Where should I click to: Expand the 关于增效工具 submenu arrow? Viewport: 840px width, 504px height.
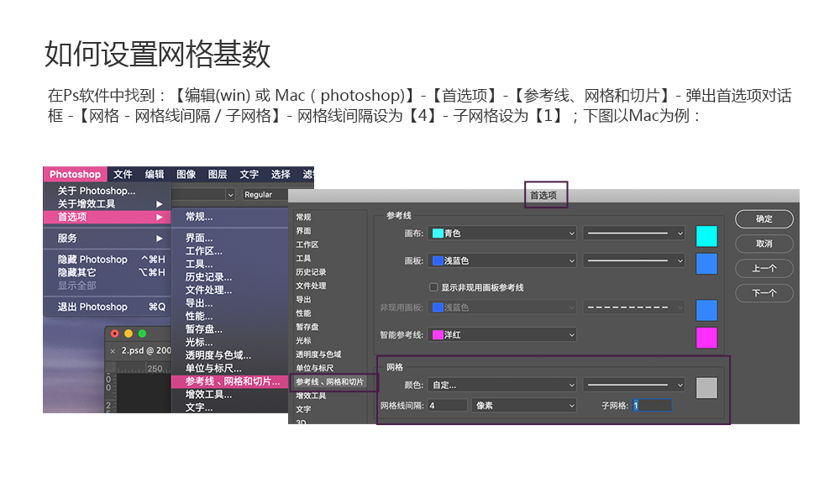[x=159, y=204]
